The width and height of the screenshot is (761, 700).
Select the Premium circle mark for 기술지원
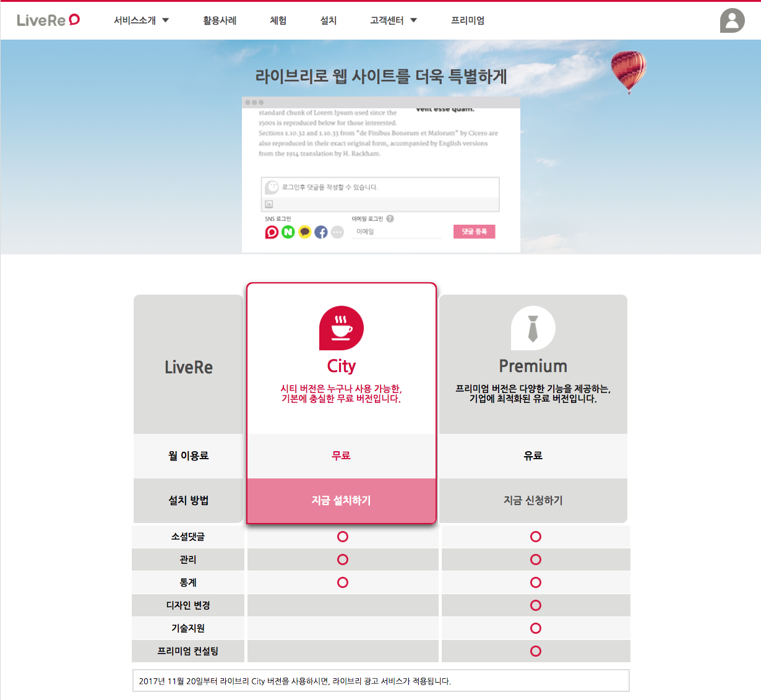coord(536,628)
